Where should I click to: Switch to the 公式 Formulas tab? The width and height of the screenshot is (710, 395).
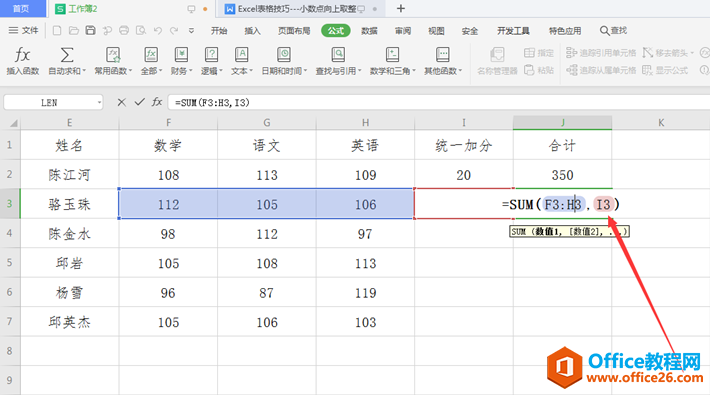tap(336, 31)
